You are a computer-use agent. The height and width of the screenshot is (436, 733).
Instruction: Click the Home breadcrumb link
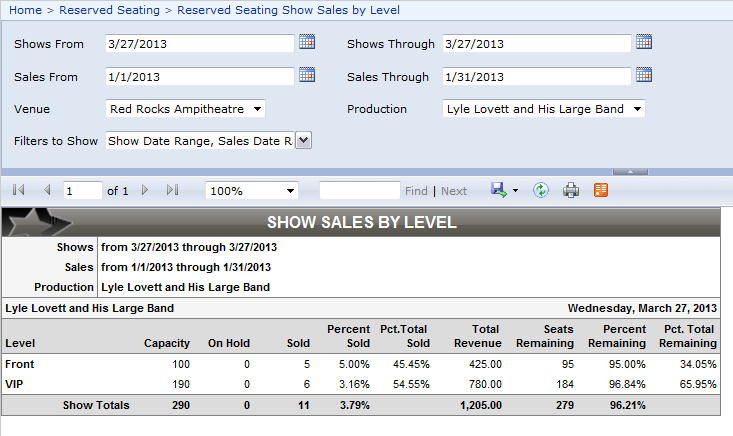coord(25,10)
